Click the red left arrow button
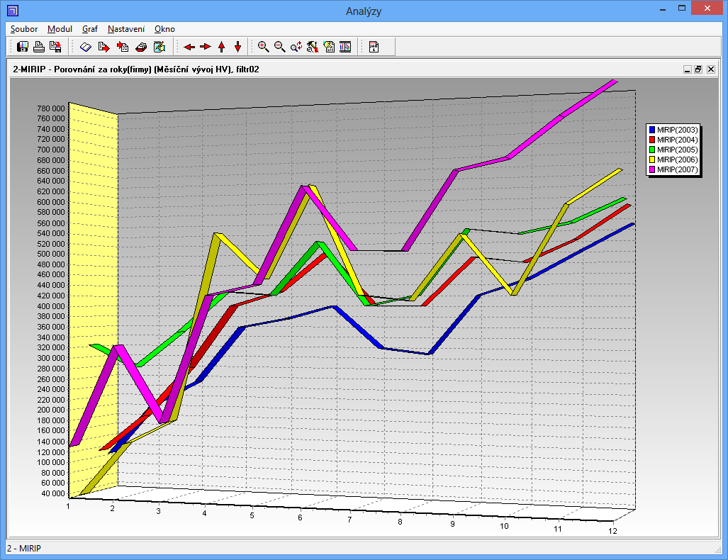 coord(189,47)
